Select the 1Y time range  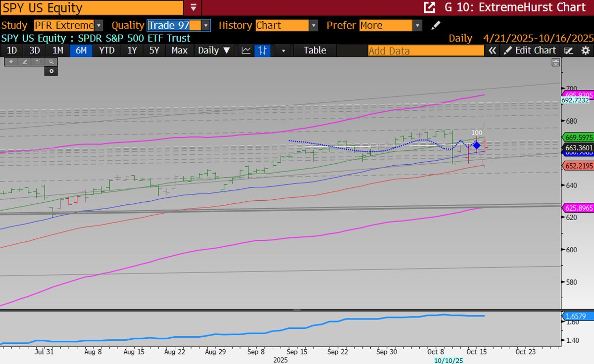[x=132, y=50]
